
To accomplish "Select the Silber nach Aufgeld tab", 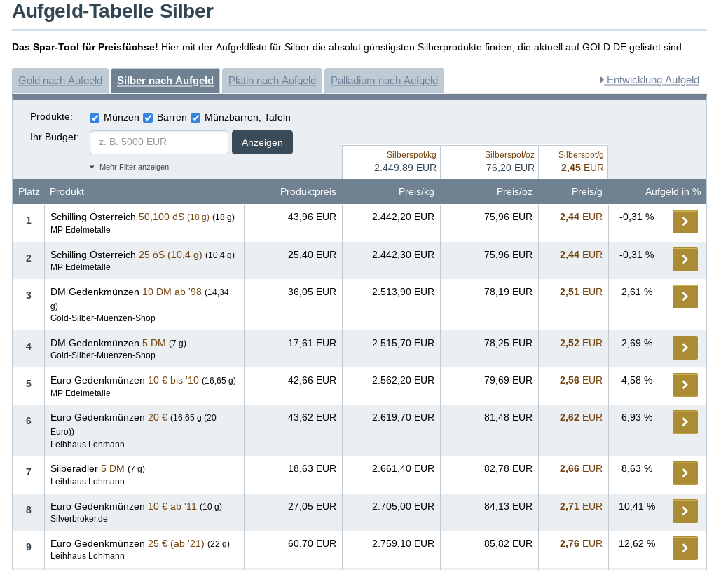I will coord(165,81).
